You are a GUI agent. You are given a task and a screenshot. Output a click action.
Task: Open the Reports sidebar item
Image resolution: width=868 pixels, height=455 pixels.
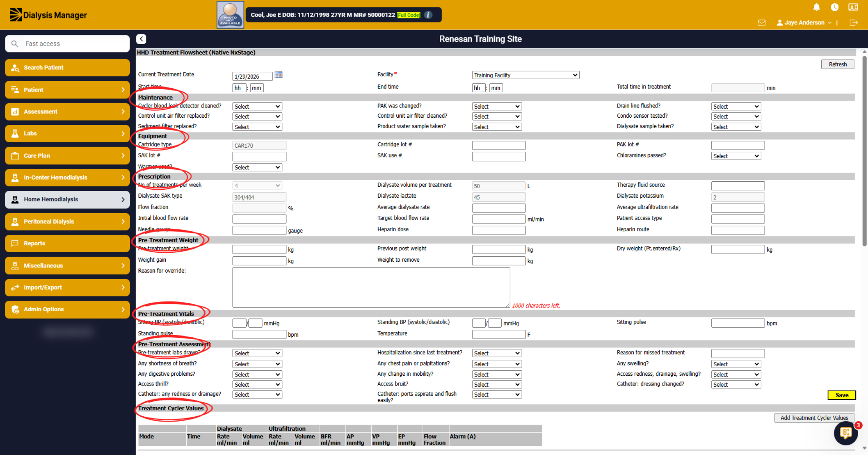(x=67, y=243)
